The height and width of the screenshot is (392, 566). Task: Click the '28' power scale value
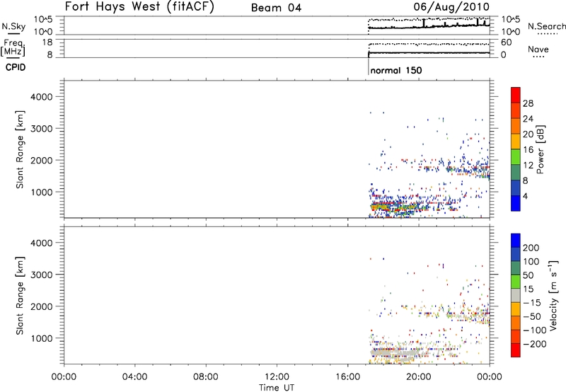pos(528,103)
